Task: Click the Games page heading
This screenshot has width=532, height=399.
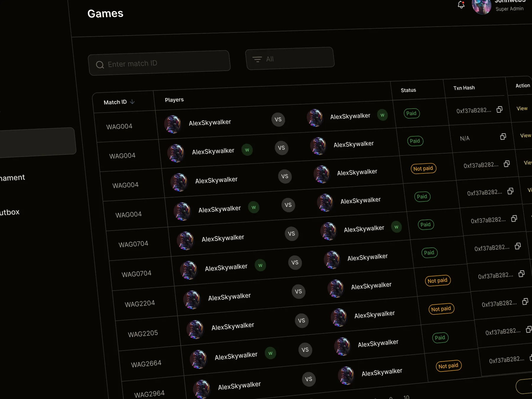Action: [105, 14]
